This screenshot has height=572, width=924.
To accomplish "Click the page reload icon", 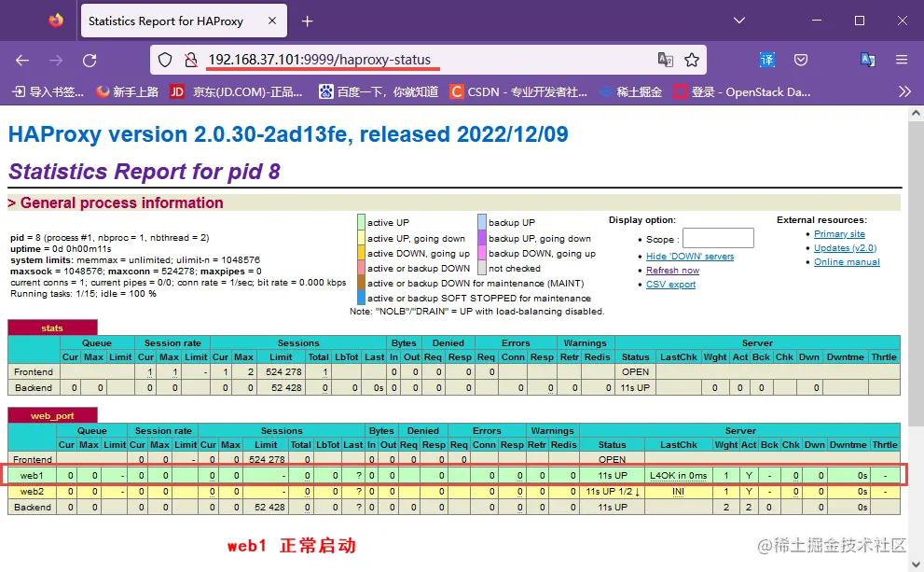I will coord(90,59).
